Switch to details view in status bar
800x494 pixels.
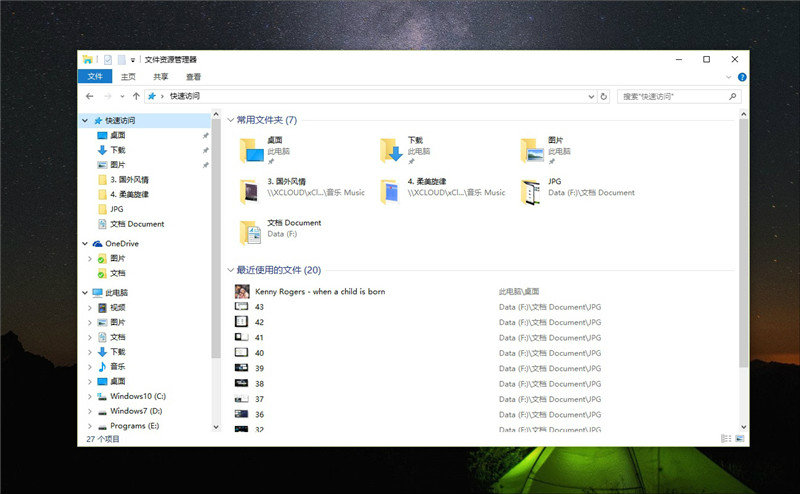[x=726, y=438]
